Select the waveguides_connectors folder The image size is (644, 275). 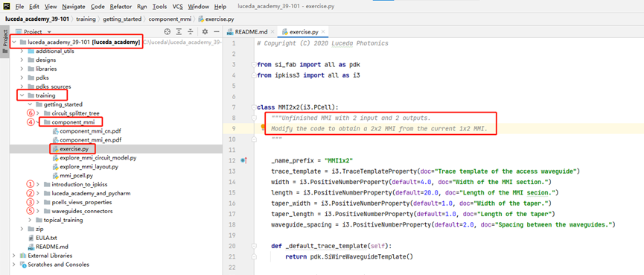pos(82,212)
